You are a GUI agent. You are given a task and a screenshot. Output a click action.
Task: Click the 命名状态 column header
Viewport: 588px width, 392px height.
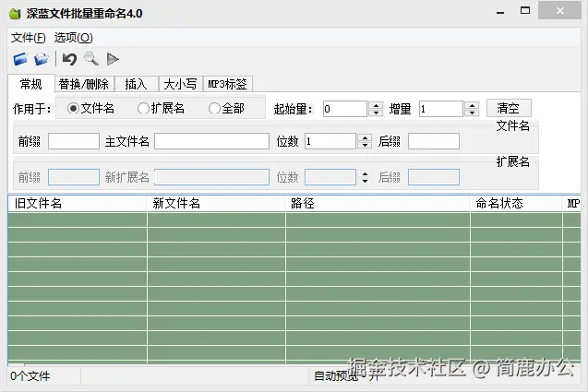pyautogui.click(x=516, y=204)
